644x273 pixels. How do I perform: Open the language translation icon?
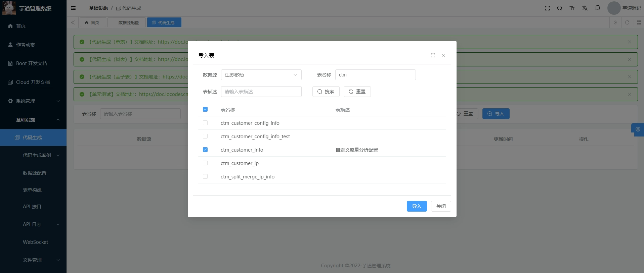click(585, 8)
